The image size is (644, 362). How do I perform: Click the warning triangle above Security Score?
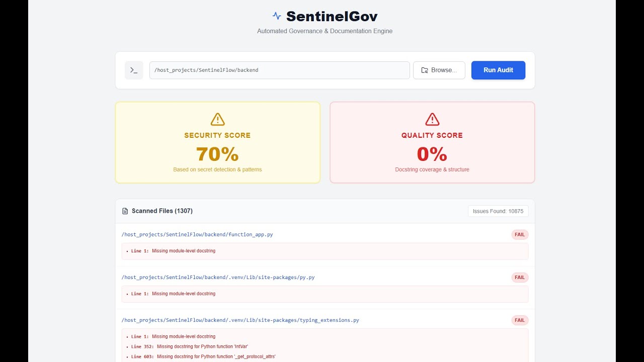pyautogui.click(x=217, y=119)
